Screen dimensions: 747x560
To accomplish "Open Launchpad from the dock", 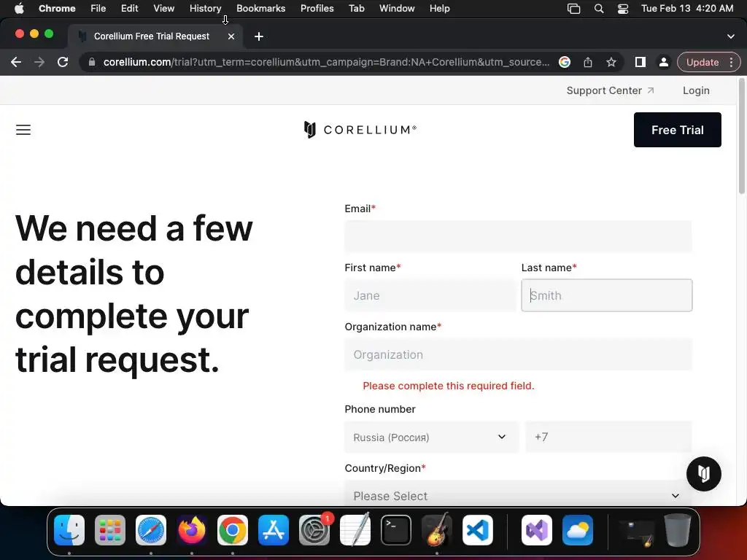I will pyautogui.click(x=110, y=530).
